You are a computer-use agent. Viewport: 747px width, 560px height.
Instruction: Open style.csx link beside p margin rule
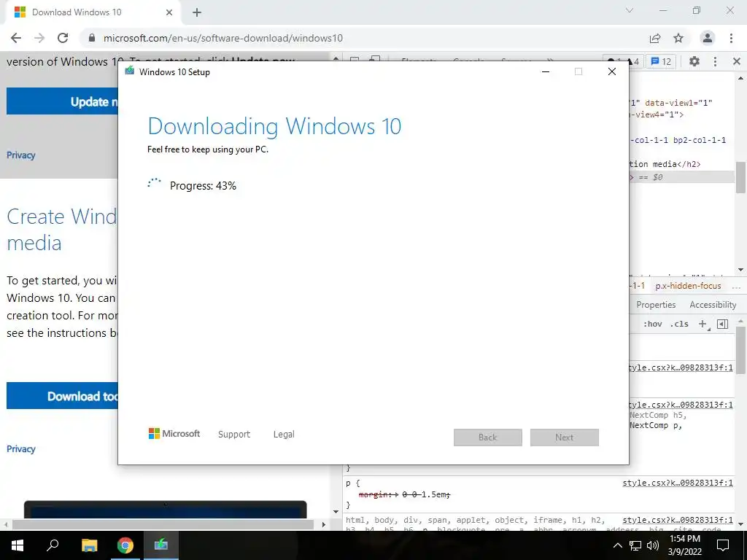(678, 483)
